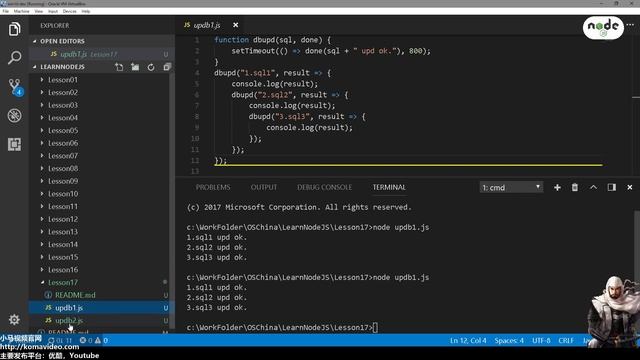Click Ln 12, Col 4 in status bar
Image resolution: width=640 pixels, height=360 pixels.
tap(468, 340)
